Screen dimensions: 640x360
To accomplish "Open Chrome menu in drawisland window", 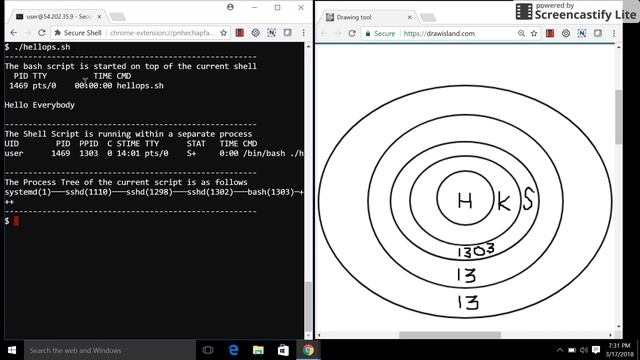I will point(613,33).
